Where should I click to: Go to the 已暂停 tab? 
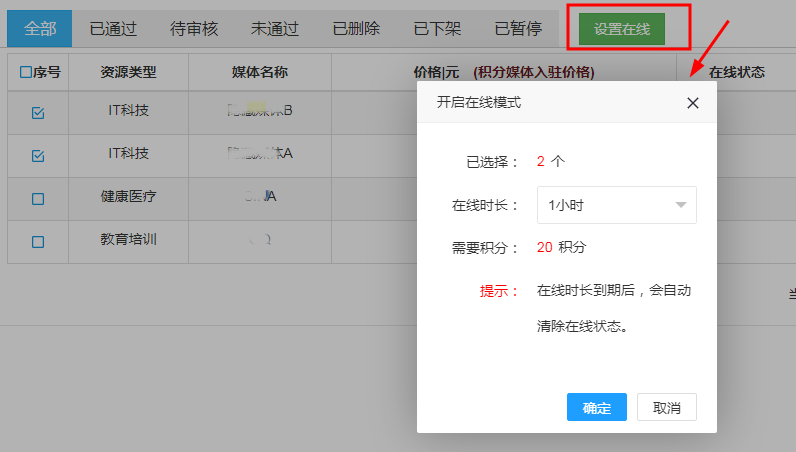518,28
